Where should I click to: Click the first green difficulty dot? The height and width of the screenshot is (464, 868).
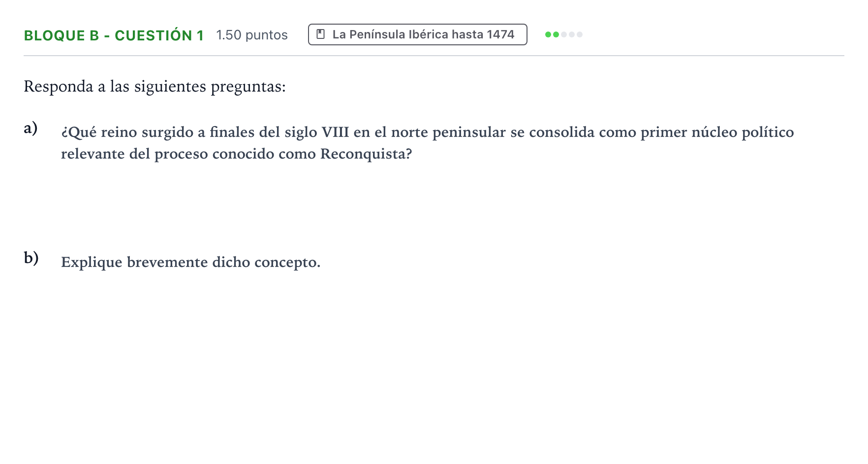click(x=548, y=34)
